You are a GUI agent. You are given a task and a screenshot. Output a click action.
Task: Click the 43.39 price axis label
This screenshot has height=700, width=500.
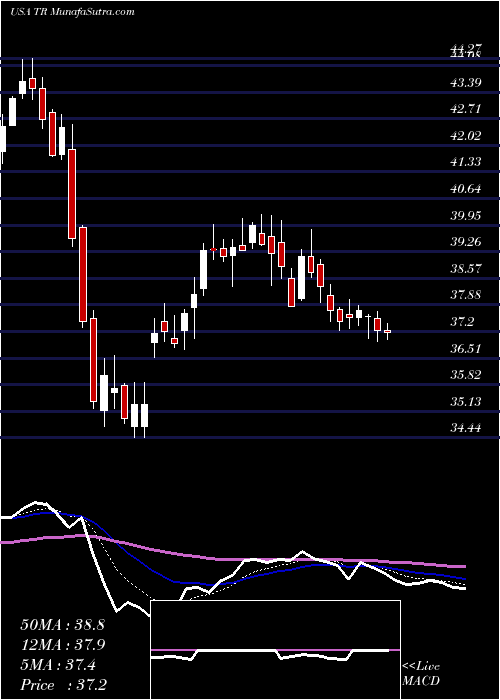465,83
